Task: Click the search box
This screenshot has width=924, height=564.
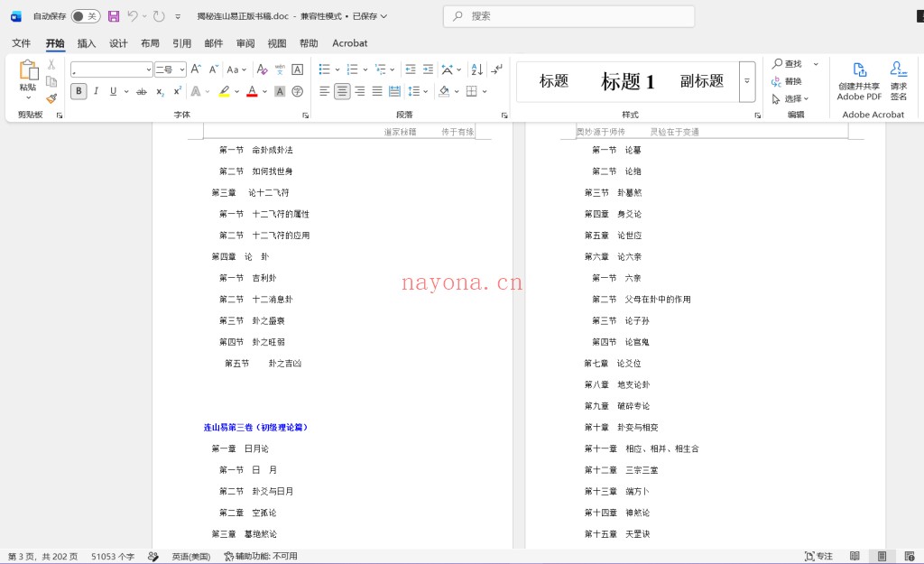Action: [x=568, y=16]
